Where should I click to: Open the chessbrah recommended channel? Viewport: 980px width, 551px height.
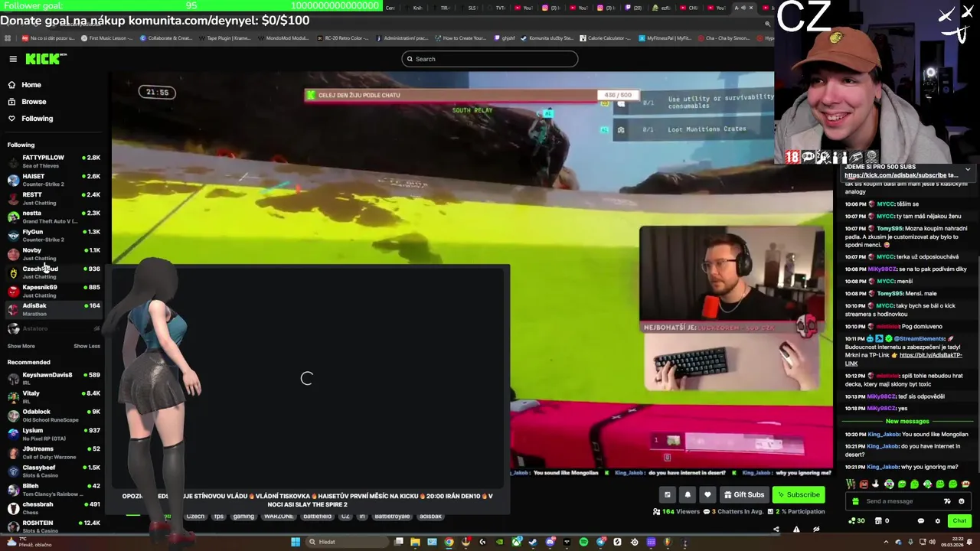pyautogui.click(x=54, y=507)
